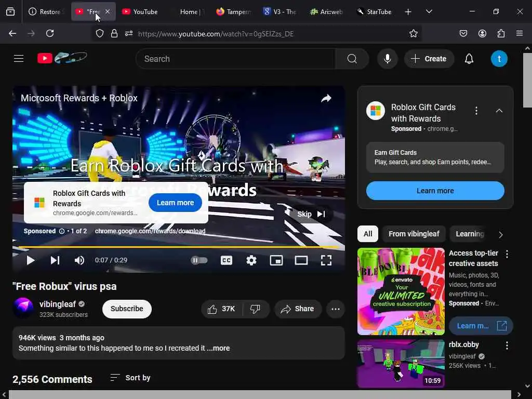The width and height of the screenshot is (532, 399).
Task: Mute the video volume speaker icon
Action: tap(79, 260)
